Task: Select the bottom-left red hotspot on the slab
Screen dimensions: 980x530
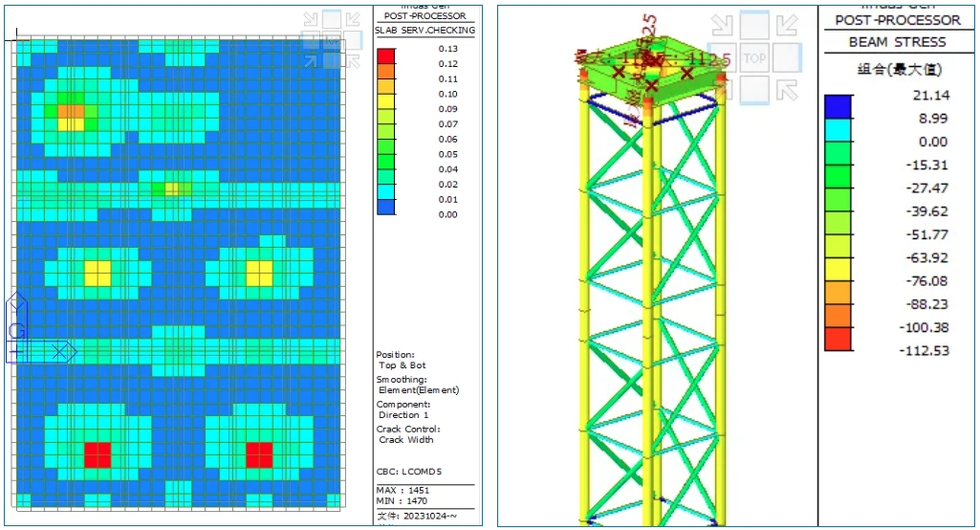Action: (x=98, y=454)
